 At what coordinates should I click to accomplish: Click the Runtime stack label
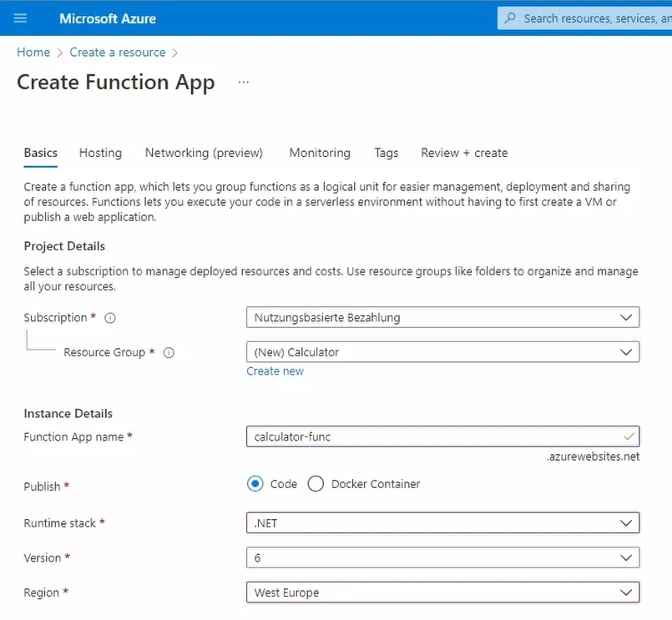pyautogui.click(x=60, y=523)
